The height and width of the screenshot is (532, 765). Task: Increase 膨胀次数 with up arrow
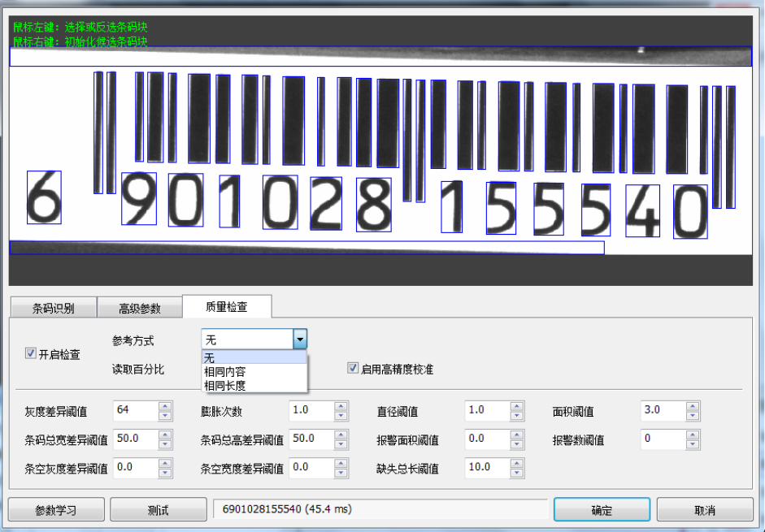tap(341, 406)
